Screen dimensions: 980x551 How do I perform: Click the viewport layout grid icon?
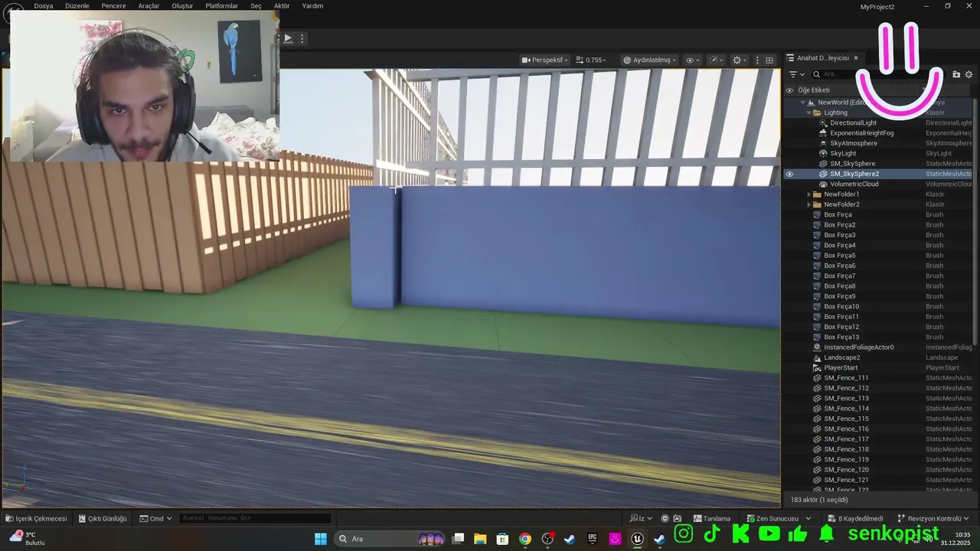point(769,60)
